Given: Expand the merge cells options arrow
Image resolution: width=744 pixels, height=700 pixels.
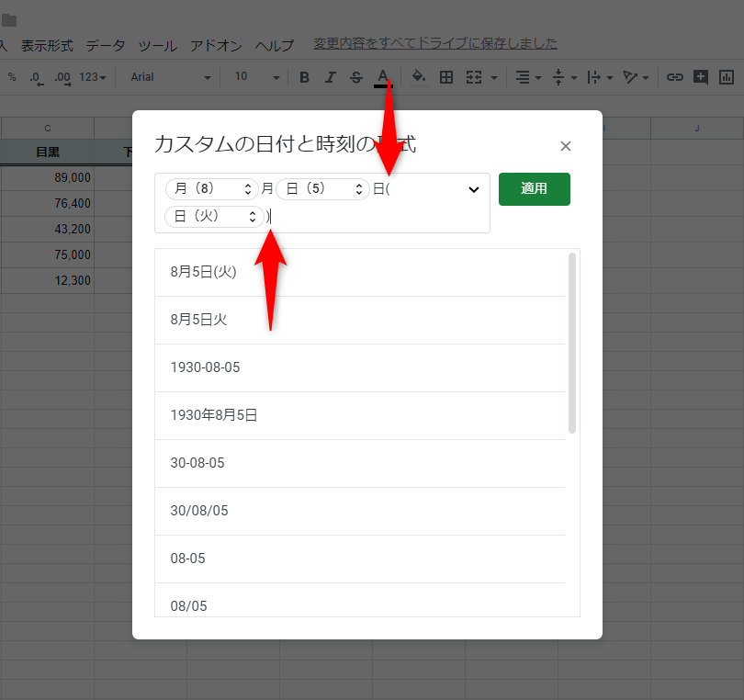Looking at the screenshot, I should click(x=494, y=78).
